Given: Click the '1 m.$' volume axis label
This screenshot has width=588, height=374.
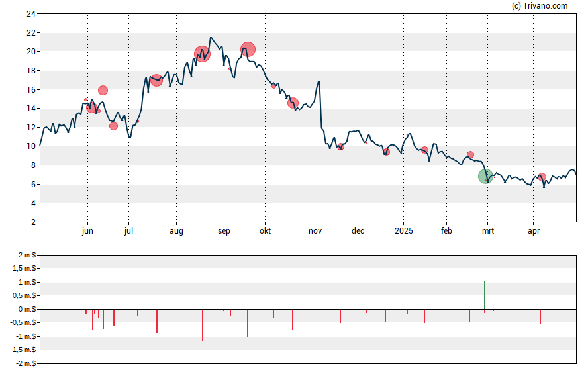Looking at the screenshot, I should coord(27,282).
